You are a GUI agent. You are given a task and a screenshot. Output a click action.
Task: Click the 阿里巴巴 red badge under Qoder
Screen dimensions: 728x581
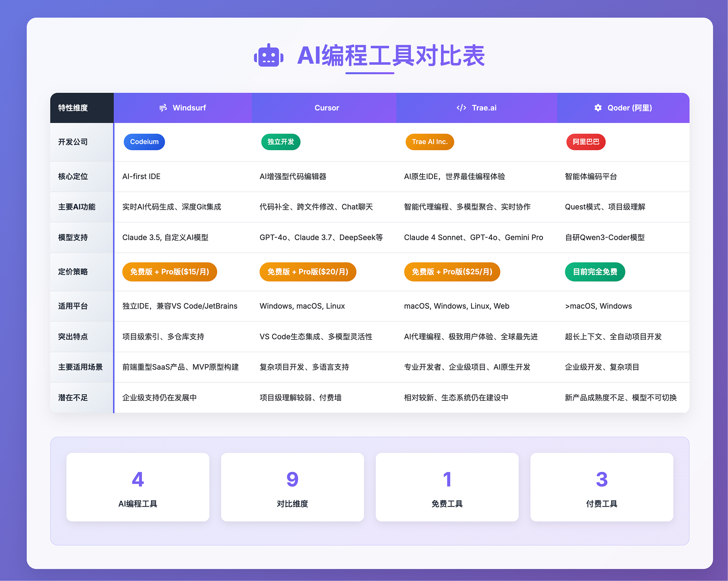[586, 142]
